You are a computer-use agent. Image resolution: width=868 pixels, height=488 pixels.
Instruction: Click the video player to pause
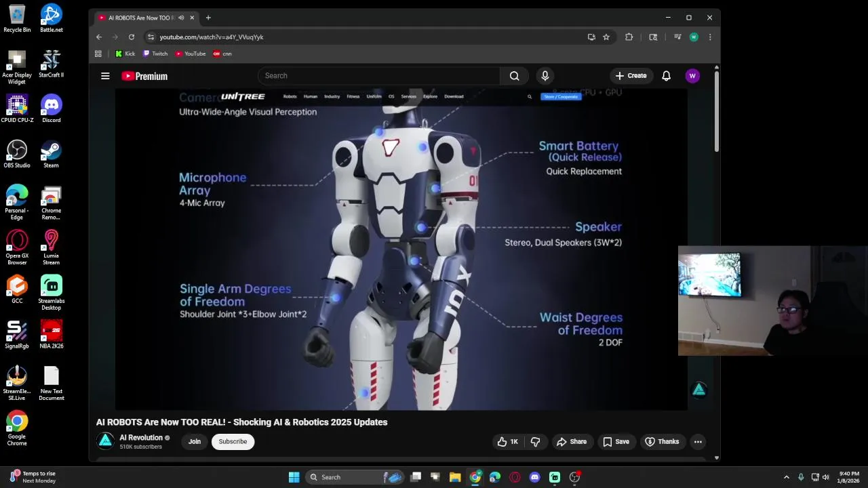[x=401, y=249]
